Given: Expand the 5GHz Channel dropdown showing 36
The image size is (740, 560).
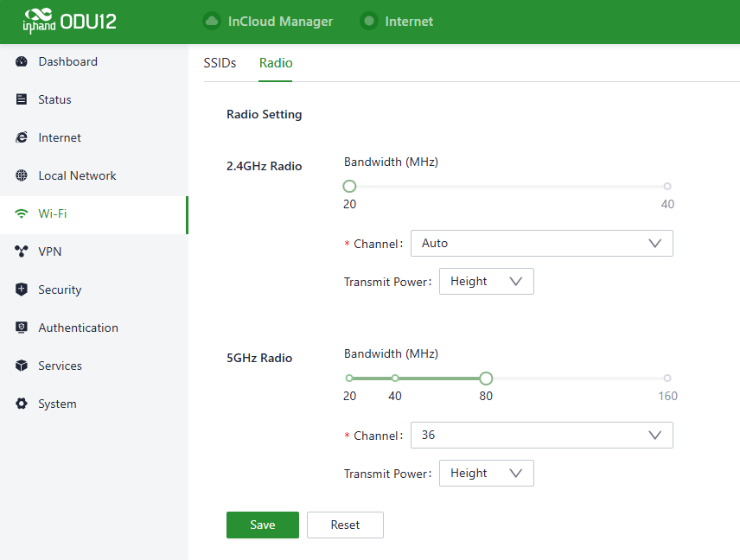Looking at the screenshot, I should [x=541, y=436].
